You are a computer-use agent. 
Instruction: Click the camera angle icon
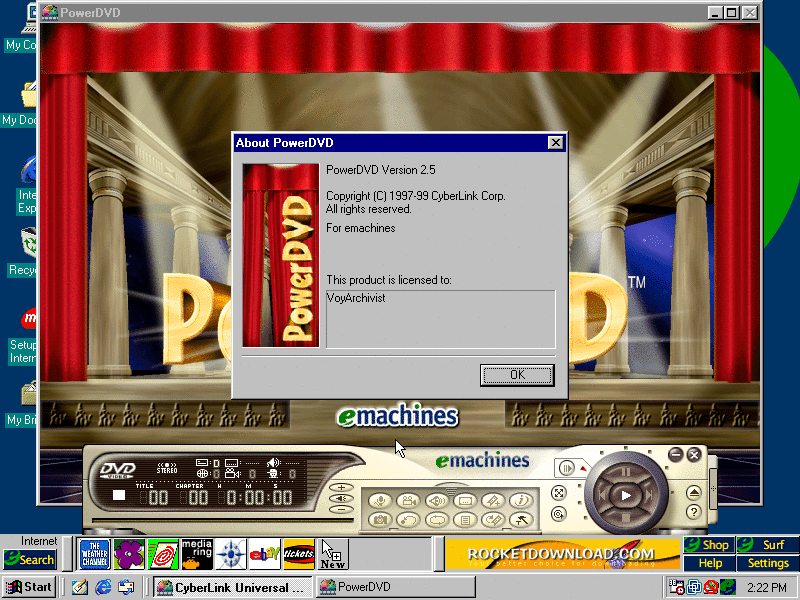point(408,500)
